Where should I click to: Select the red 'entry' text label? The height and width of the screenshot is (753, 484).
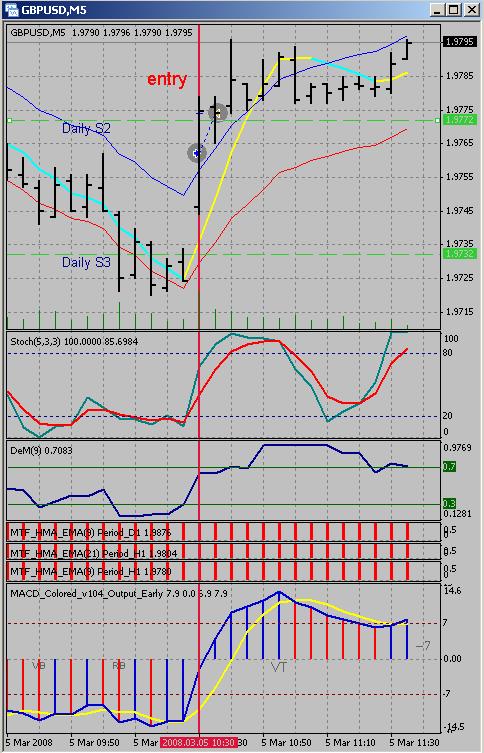(x=167, y=79)
